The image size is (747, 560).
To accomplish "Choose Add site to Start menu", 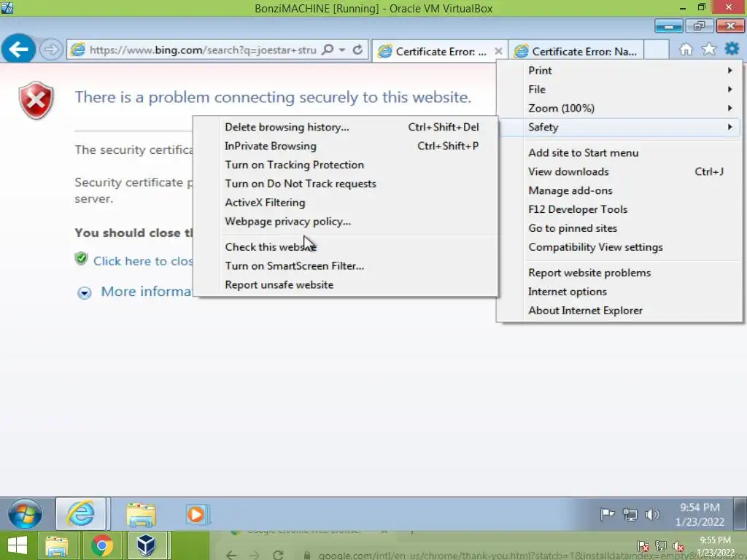I will coord(619,153).
